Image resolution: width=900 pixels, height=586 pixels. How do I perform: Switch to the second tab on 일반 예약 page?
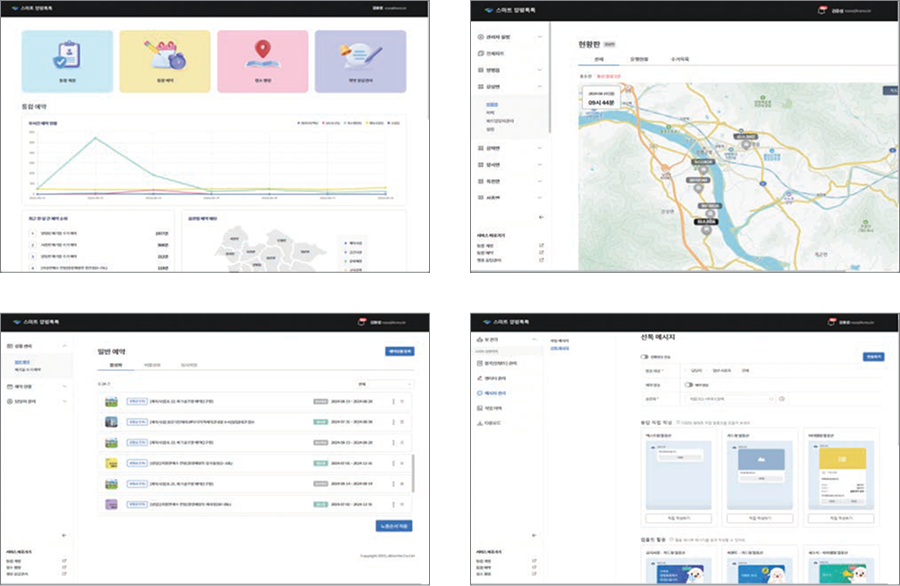tap(150, 366)
